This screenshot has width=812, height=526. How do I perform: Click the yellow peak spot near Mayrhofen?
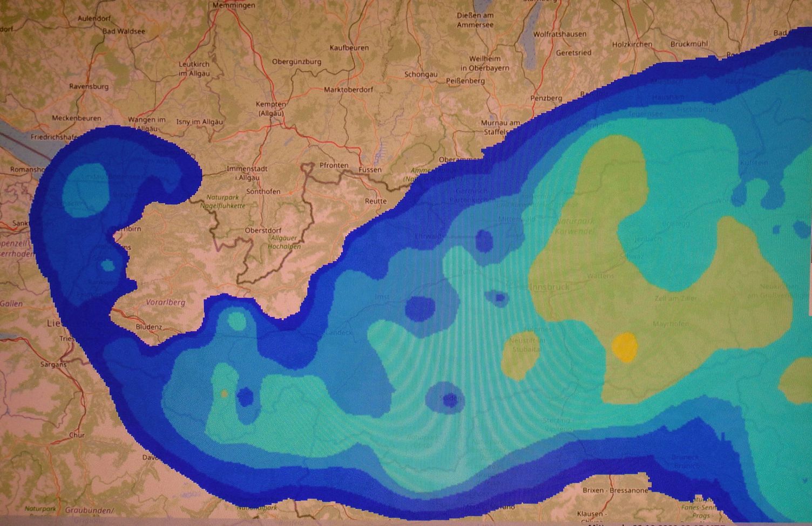[x=625, y=346]
